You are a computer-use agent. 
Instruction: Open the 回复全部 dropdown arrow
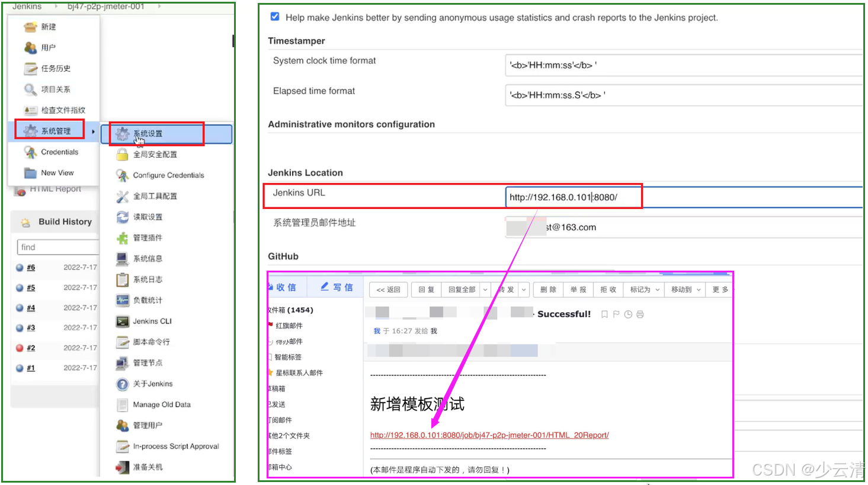pyautogui.click(x=485, y=290)
